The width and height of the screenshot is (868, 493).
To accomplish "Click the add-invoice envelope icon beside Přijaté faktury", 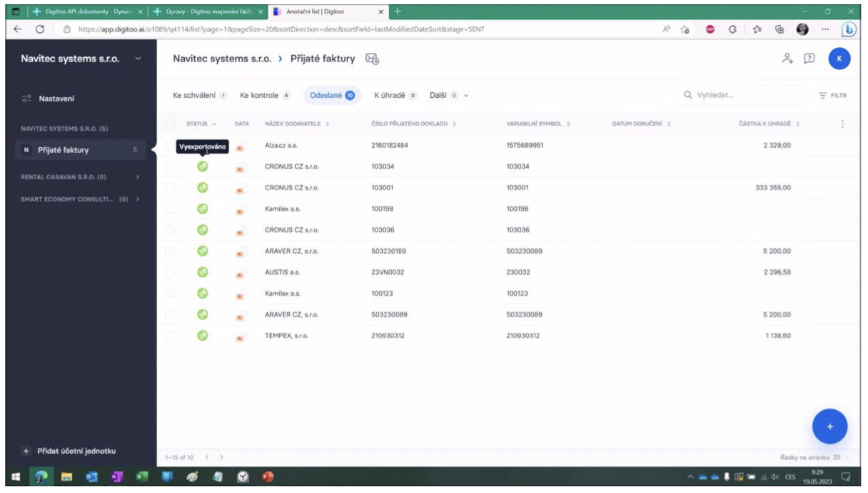I will click(373, 59).
